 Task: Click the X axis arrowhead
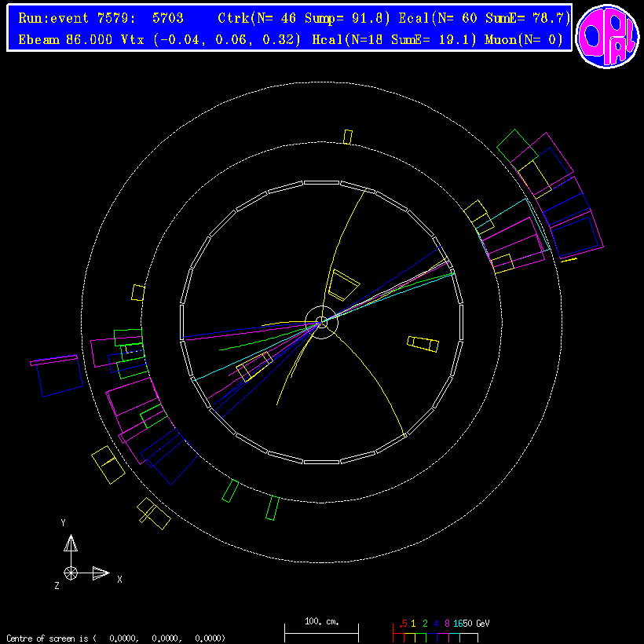[101, 573]
